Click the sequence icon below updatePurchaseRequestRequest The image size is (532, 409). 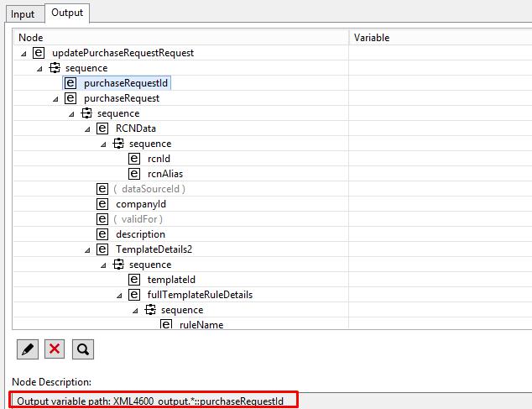55,67
